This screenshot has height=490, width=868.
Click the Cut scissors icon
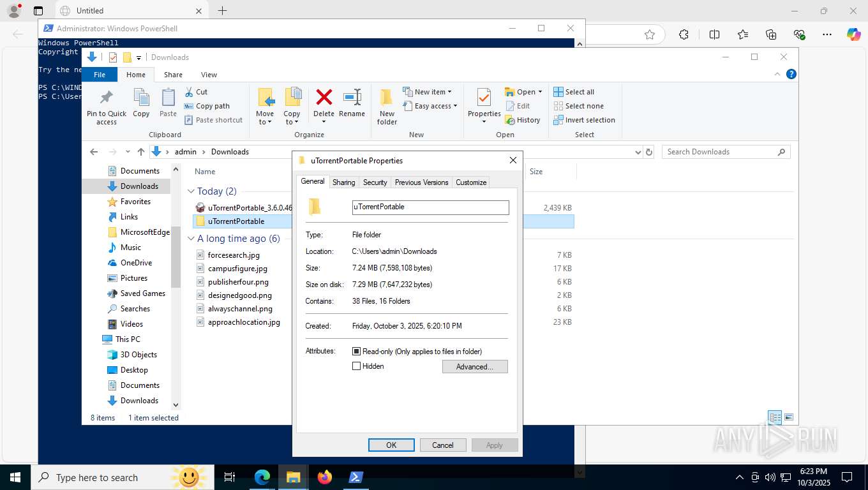pyautogui.click(x=189, y=92)
